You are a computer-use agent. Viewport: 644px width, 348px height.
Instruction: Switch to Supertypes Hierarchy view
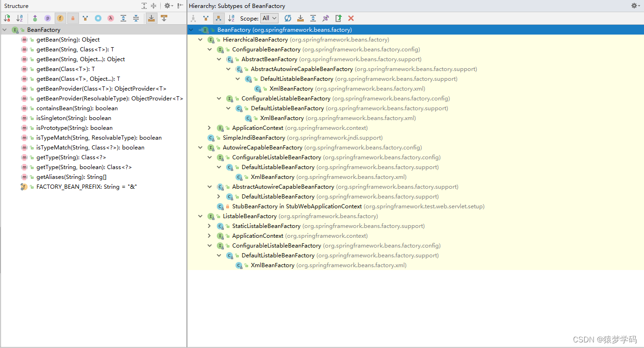coord(206,18)
